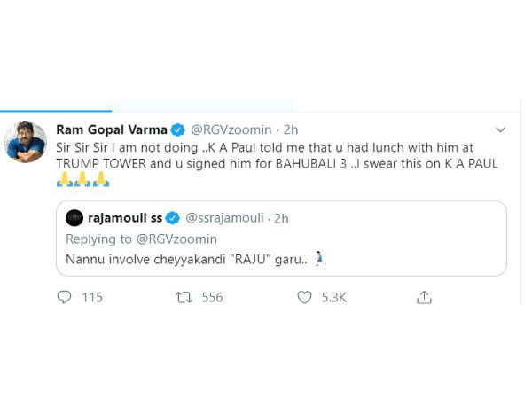Open Ram Gopal Varma profile picture
The width and height of the screenshot is (532, 399).
pos(26,142)
